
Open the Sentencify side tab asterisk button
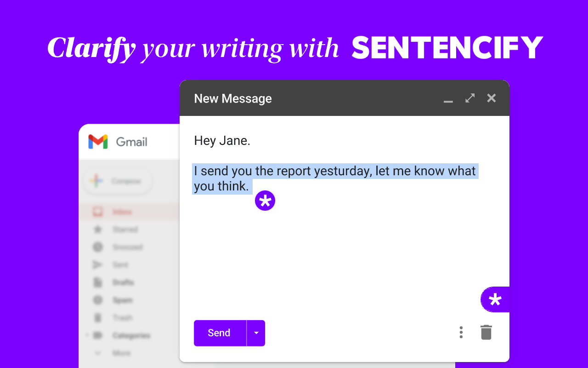[495, 299]
